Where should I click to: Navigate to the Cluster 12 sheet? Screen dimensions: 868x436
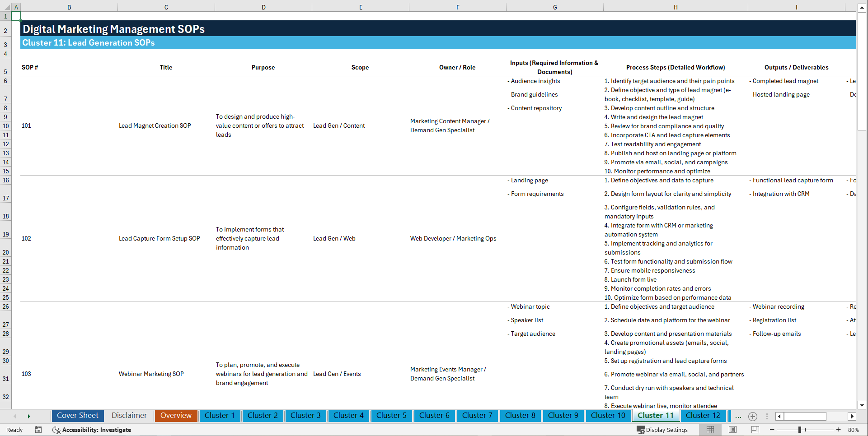(703, 416)
